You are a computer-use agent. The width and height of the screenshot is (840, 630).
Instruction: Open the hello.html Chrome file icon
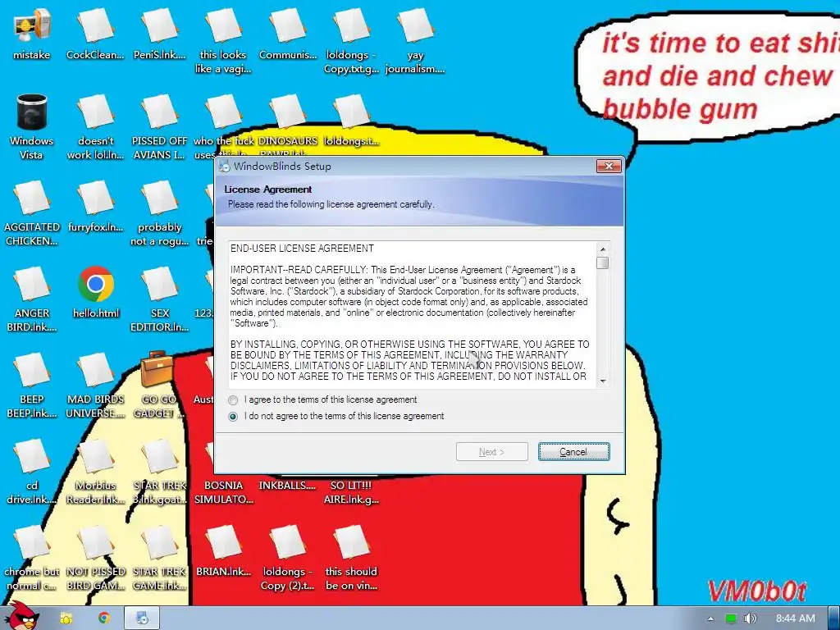[x=95, y=294]
